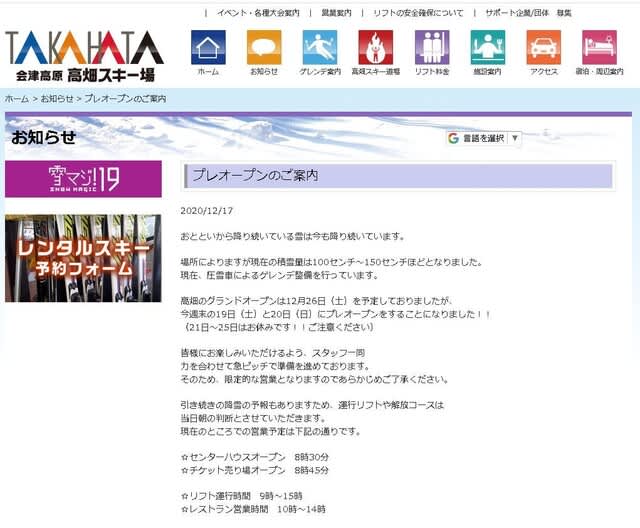Click ホーム in the breadcrumb

(x=16, y=99)
